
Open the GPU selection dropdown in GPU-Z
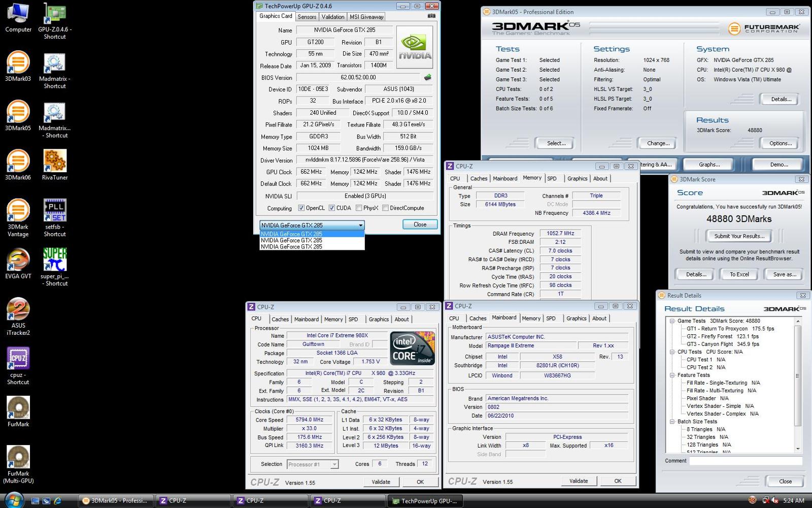tap(312, 225)
